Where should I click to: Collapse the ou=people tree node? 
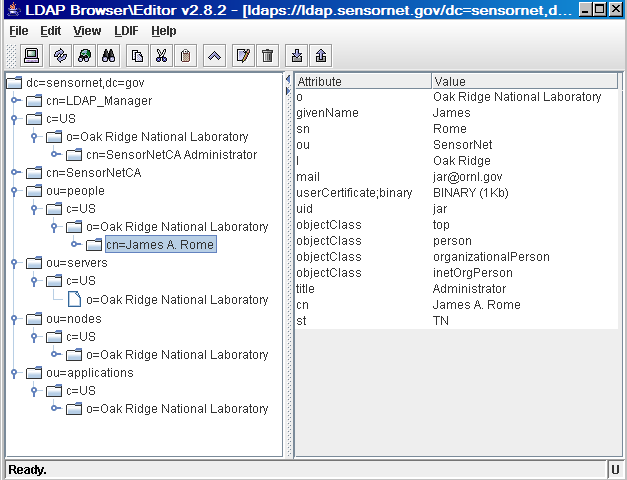(x=15, y=190)
